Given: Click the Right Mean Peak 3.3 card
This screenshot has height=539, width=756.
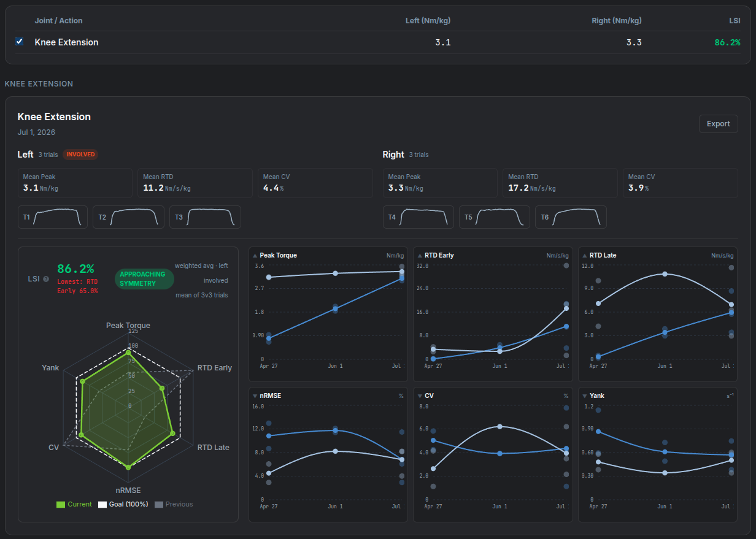Looking at the screenshot, I should click(440, 183).
